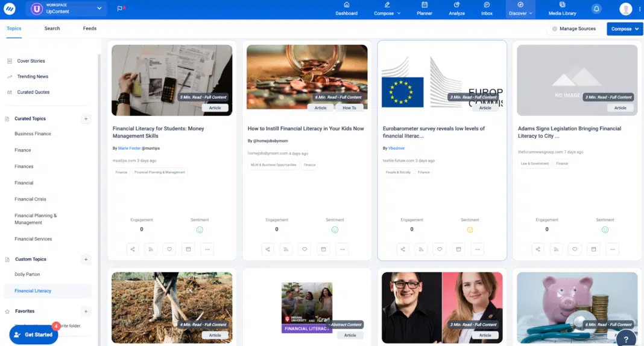The width and height of the screenshot is (644, 346).
Task: Favorite the Eurobarometer survey article with the heart
Action: (440, 249)
